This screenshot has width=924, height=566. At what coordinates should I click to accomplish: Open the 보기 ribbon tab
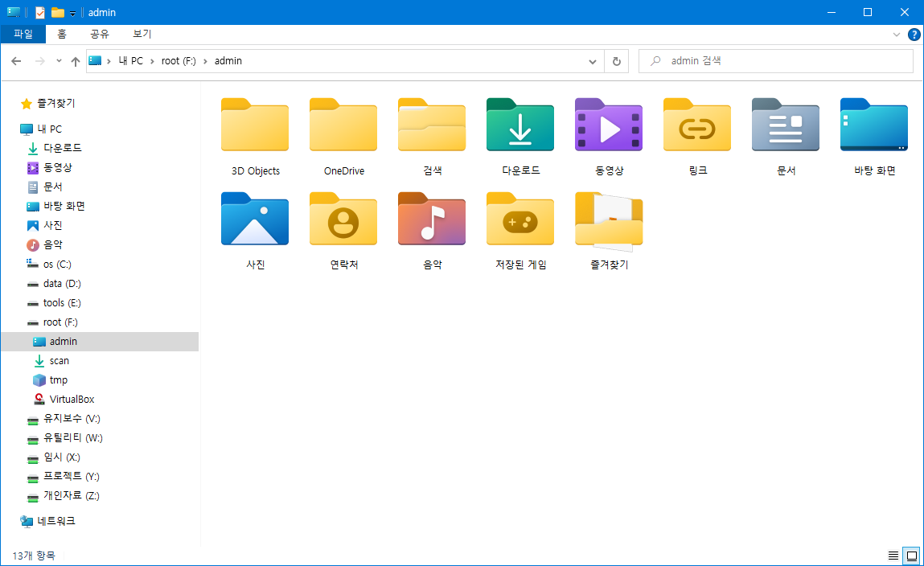tap(142, 34)
